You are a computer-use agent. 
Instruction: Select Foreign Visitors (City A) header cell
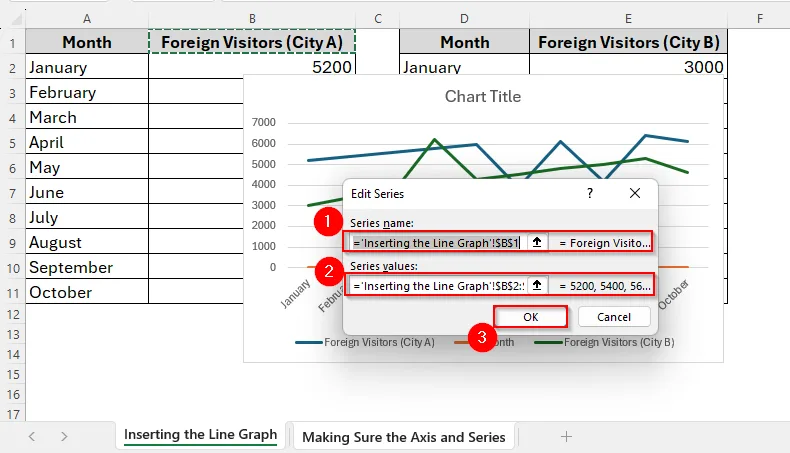click(x=252, y=42)
